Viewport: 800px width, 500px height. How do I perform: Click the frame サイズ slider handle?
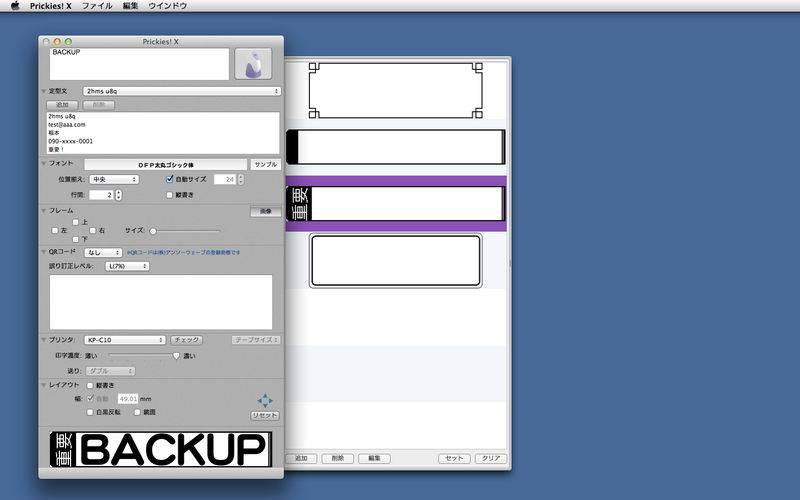(x=153, y=231)
